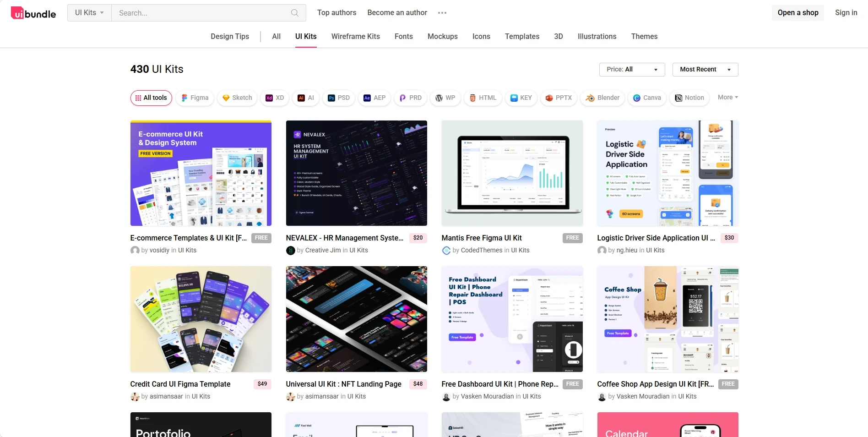Open the Credit Card UI Figma Template thumbnail
The image size is (868, 437).
point(201,319)
